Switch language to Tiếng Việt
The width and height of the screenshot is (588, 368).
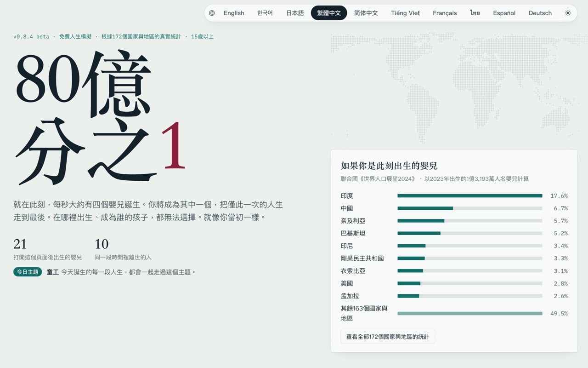pyautogui.click(x=406, y=13)
